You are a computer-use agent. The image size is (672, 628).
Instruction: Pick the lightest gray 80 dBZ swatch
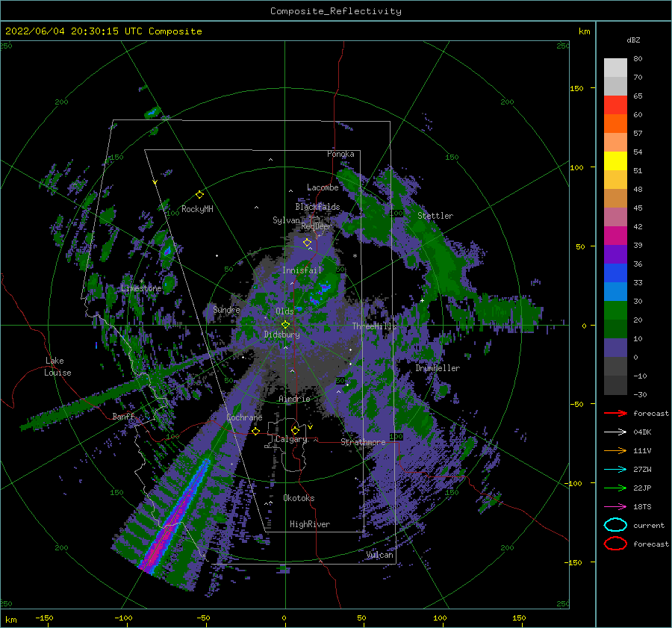click(x=615, y=67)
